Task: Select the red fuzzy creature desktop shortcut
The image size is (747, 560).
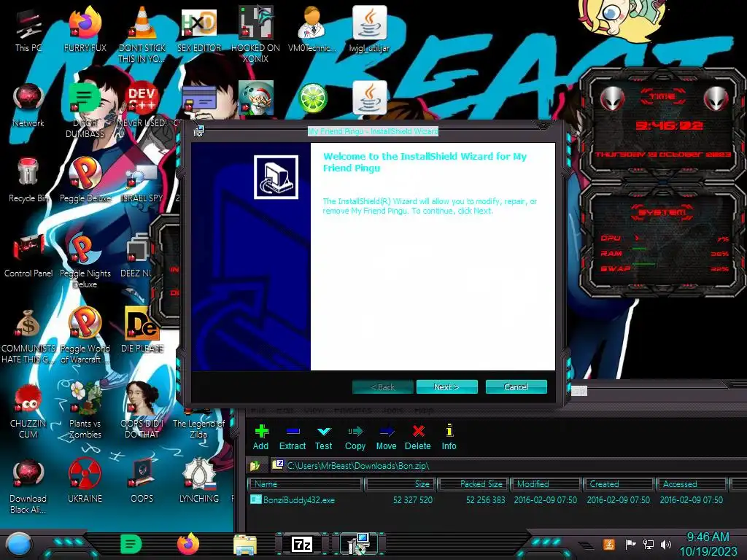Action: pyautogui.click(x=28, y=411)
